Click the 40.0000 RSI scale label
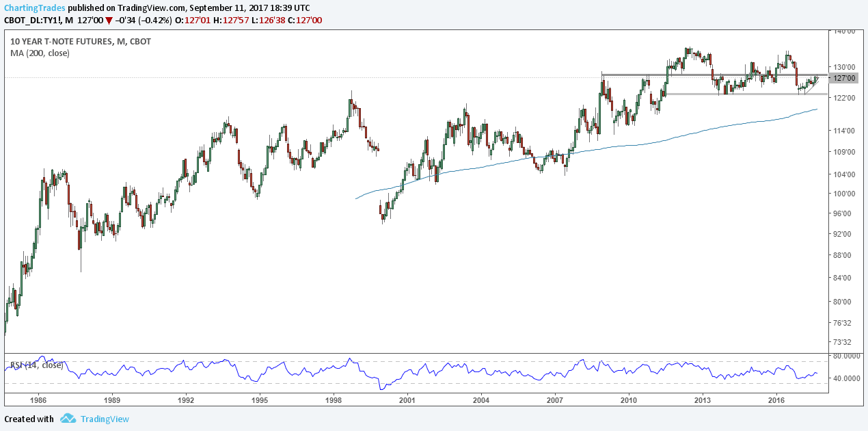Image resolution: width=868 pixels, height=431 pixels. (x=847, y=378)
